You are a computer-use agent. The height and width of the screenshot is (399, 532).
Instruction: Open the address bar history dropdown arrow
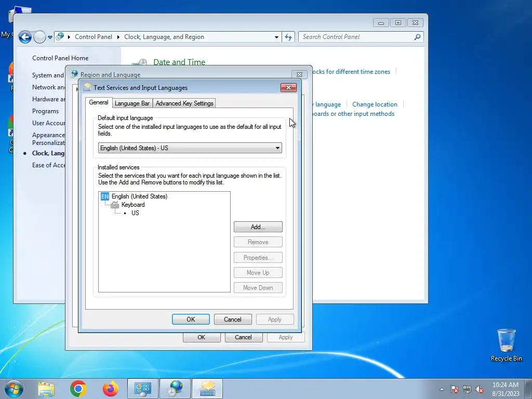276,37
